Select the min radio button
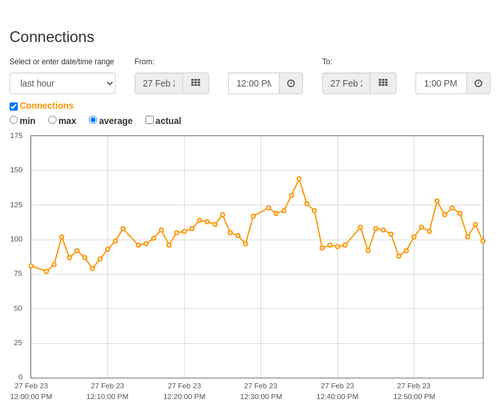 pos(13,120)
